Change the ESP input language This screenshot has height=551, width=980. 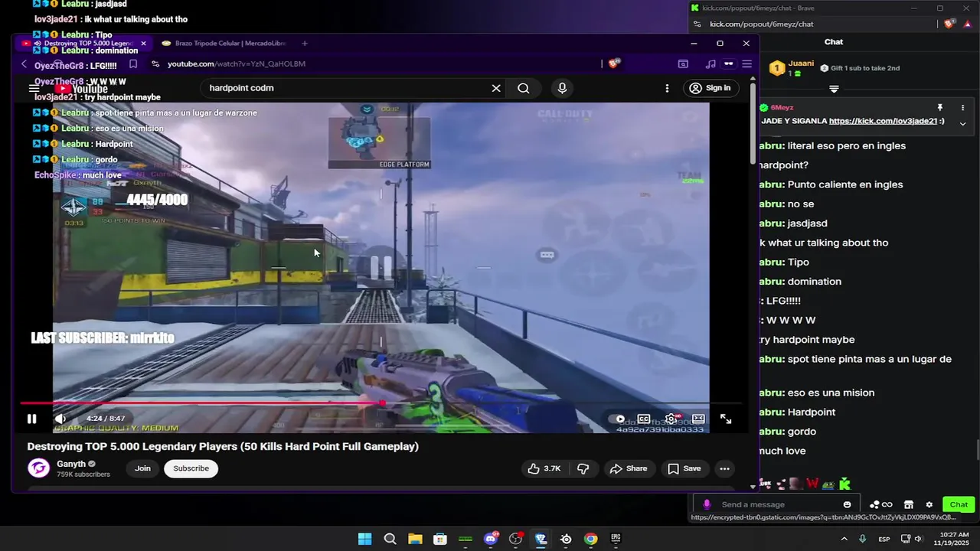pyautogui.click(x=884, y=539)
